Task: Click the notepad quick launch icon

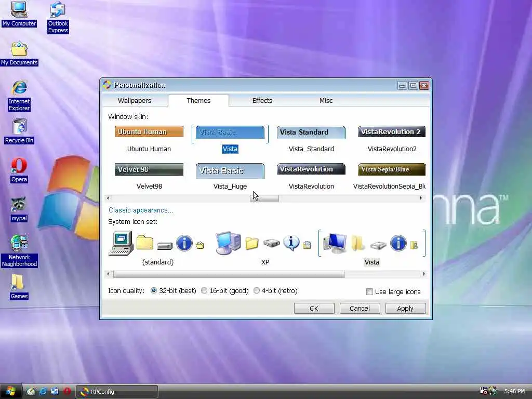Action: [31, 391]
